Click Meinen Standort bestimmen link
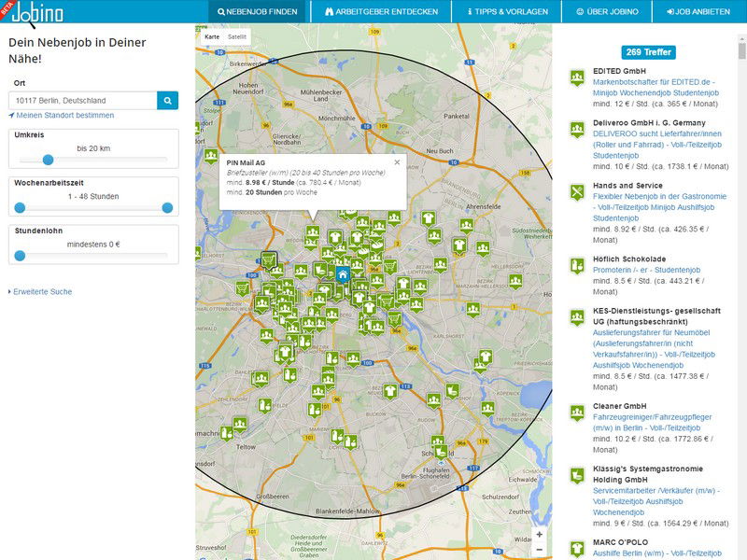This screenshot has height=560, width=747. click(x=62, y=115)
